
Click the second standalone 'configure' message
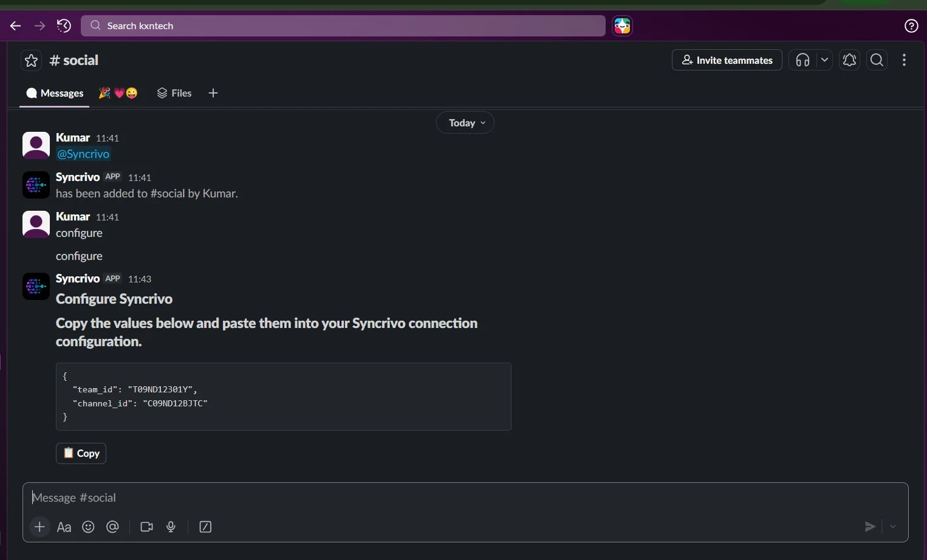click(79, 256)
